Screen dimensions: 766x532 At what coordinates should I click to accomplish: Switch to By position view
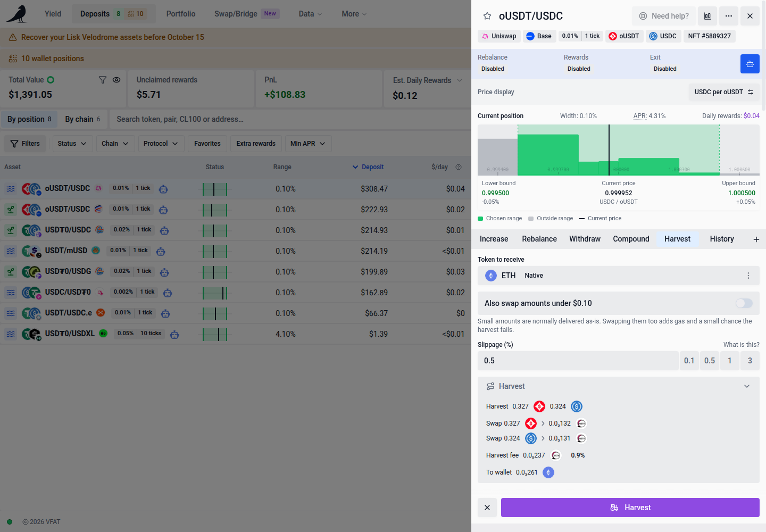29,119
